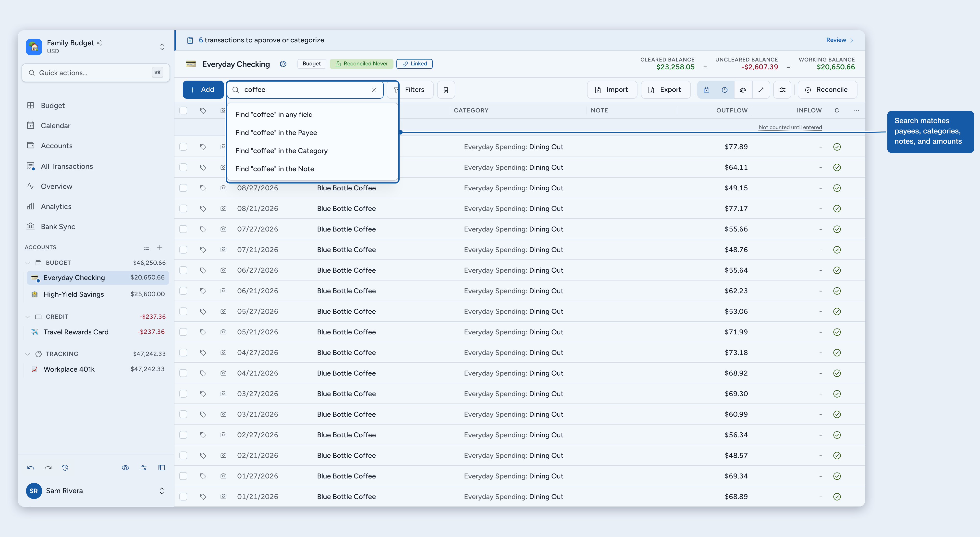Click the Linked badge button

click(x=414, y=64)
